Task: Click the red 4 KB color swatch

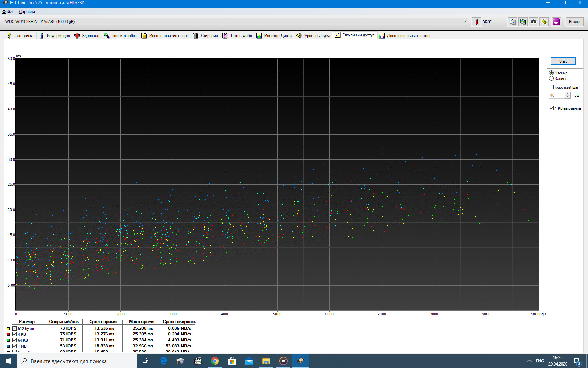Action: pos(8,334)
